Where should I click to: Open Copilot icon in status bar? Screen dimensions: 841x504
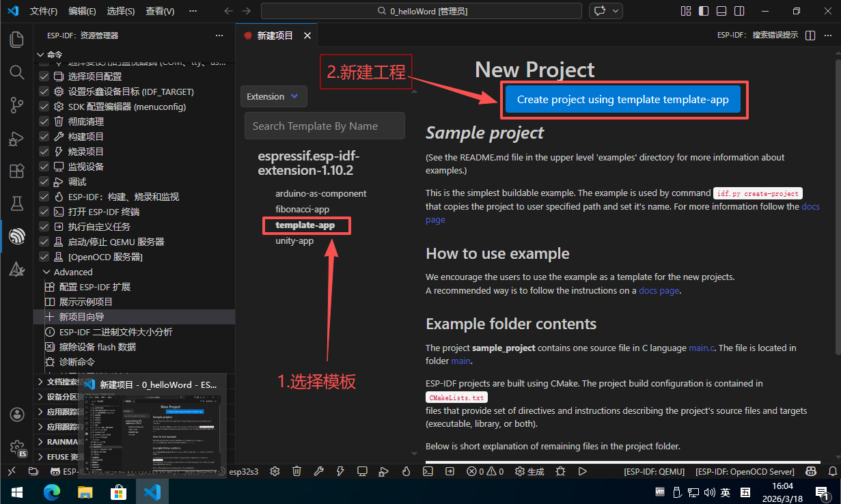tap(811, 471)
